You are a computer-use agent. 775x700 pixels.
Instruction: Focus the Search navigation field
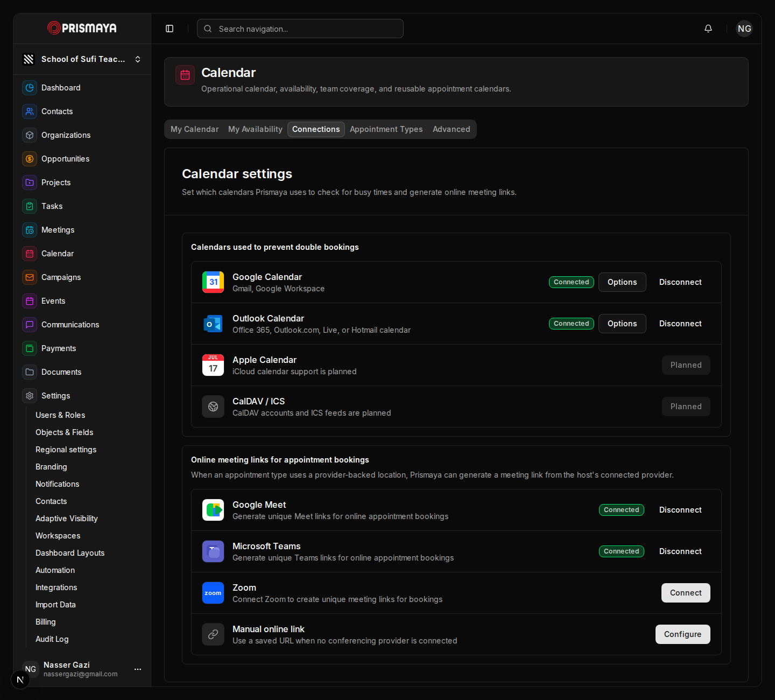[300, 29]
